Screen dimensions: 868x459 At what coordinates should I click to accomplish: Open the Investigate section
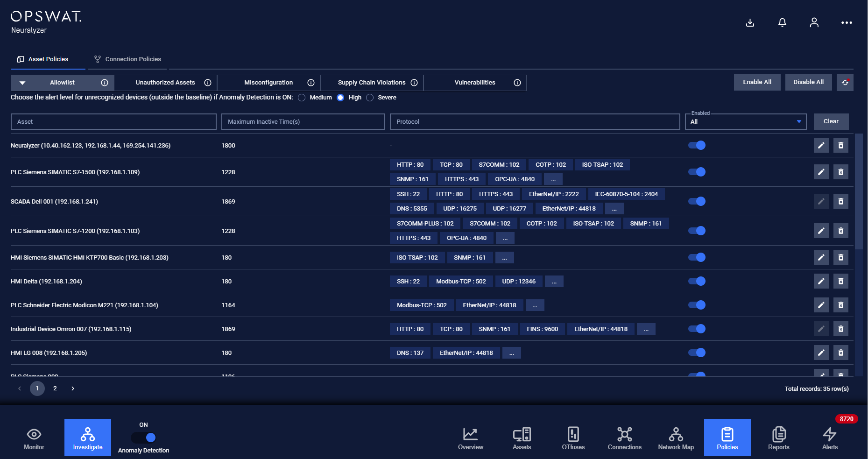tap(88, 438)
